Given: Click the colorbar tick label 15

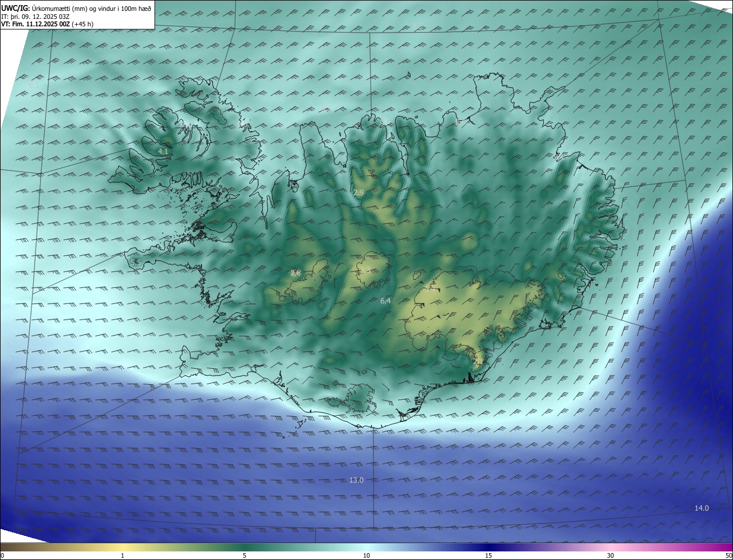Looking at the screenshot, I should [x=488, y=555].
